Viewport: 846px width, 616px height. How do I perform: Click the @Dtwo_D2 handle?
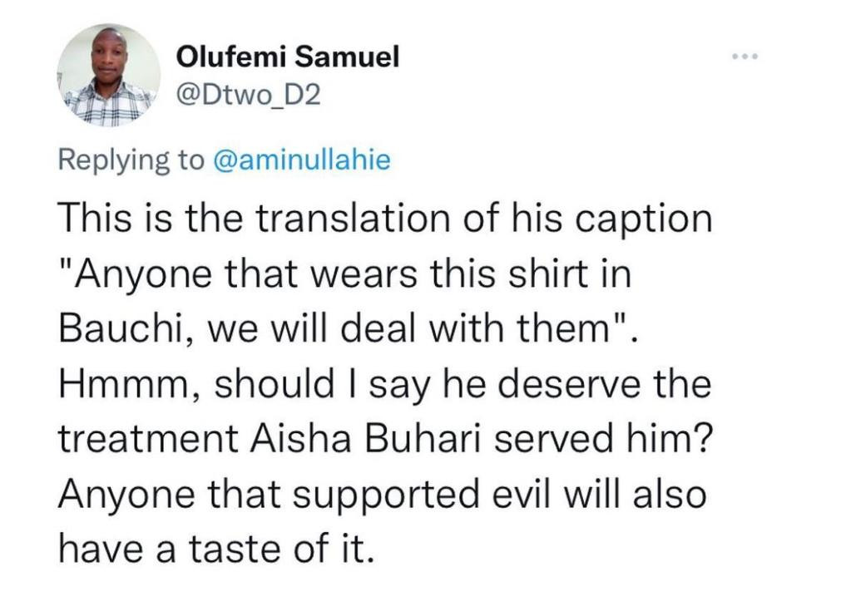[249, 96]
